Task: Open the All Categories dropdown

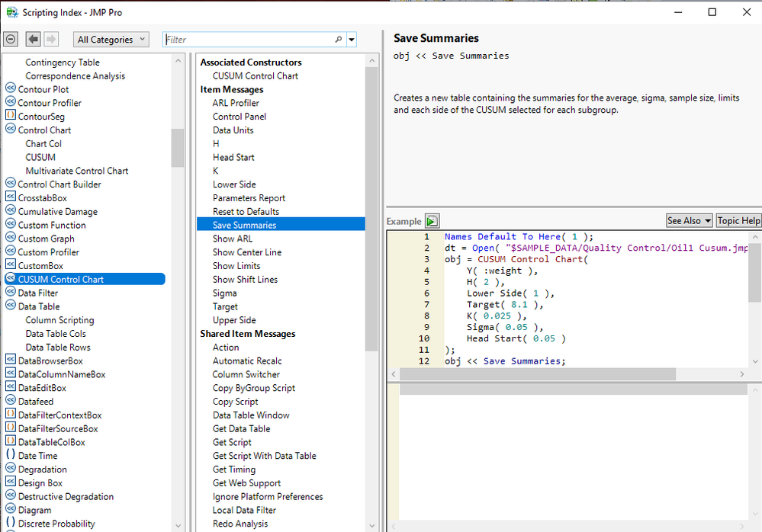Action: [111, 40]
